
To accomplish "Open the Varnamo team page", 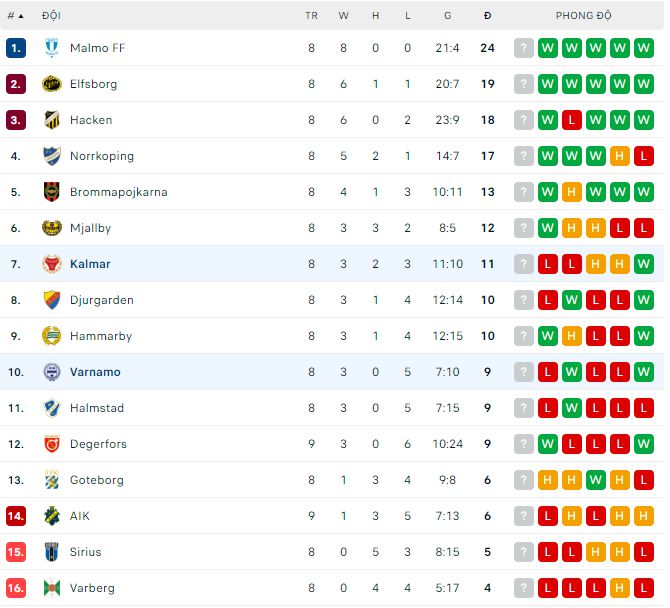I will pyautogui.click(x=95, y=372).
